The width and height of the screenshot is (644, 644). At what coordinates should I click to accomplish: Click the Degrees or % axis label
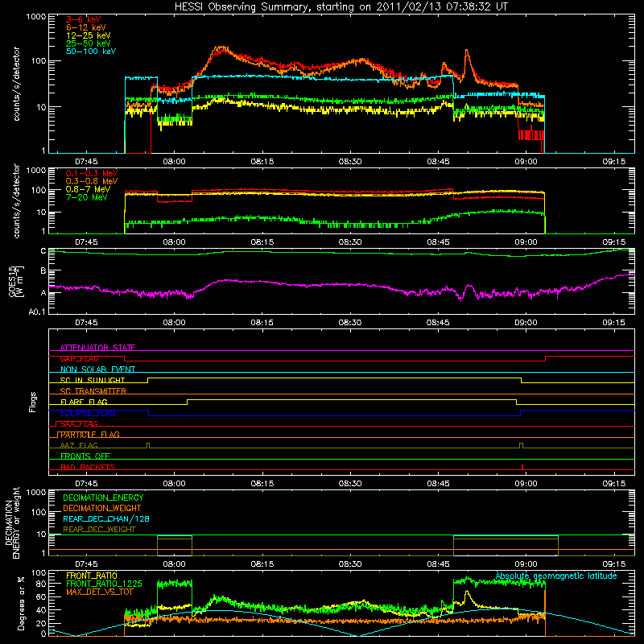click(x=21, y=603)
